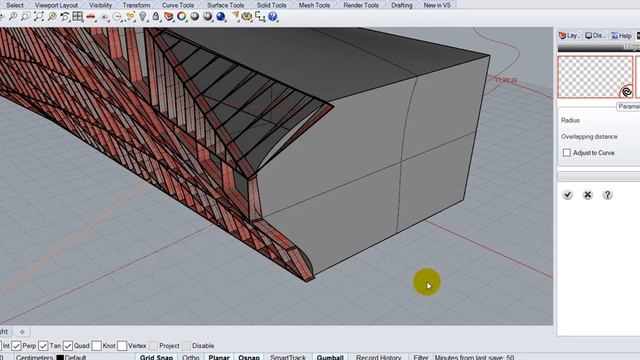Open the Filter status bar button
Viewport: 640px width, 360px height.
click(420, 357)
